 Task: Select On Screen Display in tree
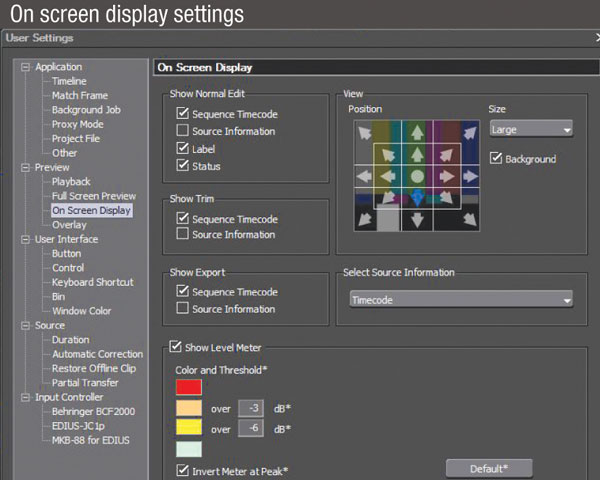pyautogui.click(x=92, y=210)
